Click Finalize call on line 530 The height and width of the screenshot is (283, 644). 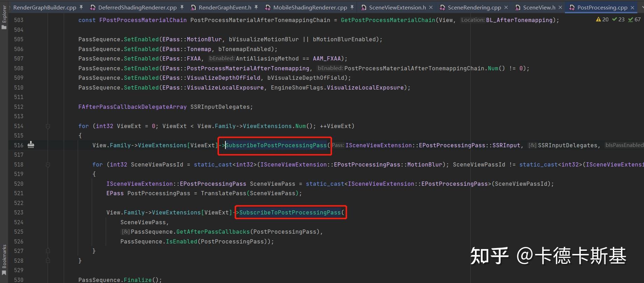[x=138, y=280]
